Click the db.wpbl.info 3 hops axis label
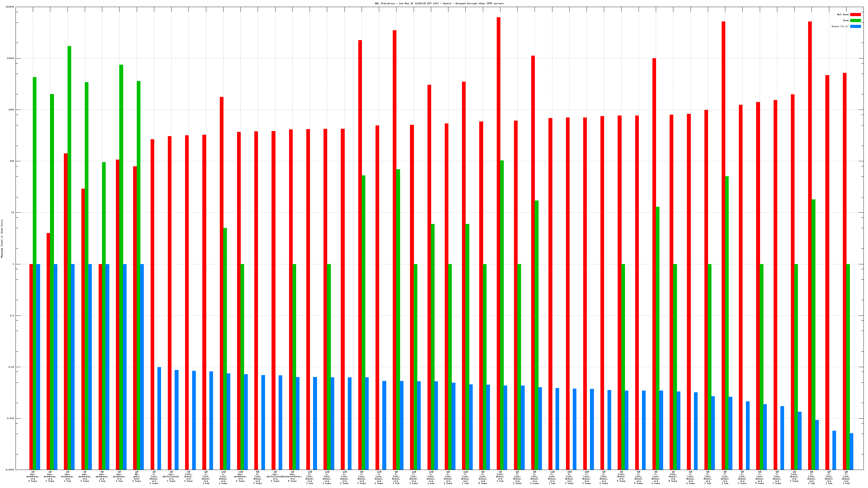 tap(136, 476)
